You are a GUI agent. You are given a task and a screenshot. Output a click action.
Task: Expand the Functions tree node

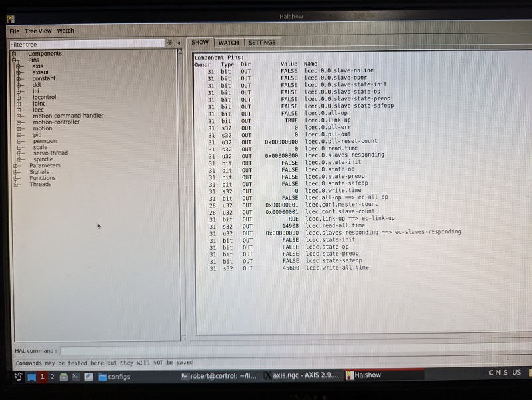pos(15,178)
